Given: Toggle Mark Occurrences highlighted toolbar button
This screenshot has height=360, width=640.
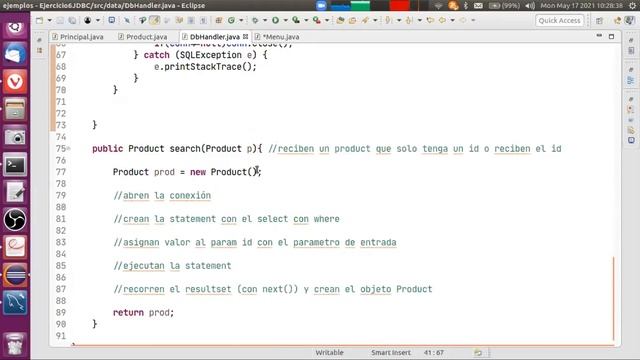Looking at the screenshot, I should (x=154, y=20).
